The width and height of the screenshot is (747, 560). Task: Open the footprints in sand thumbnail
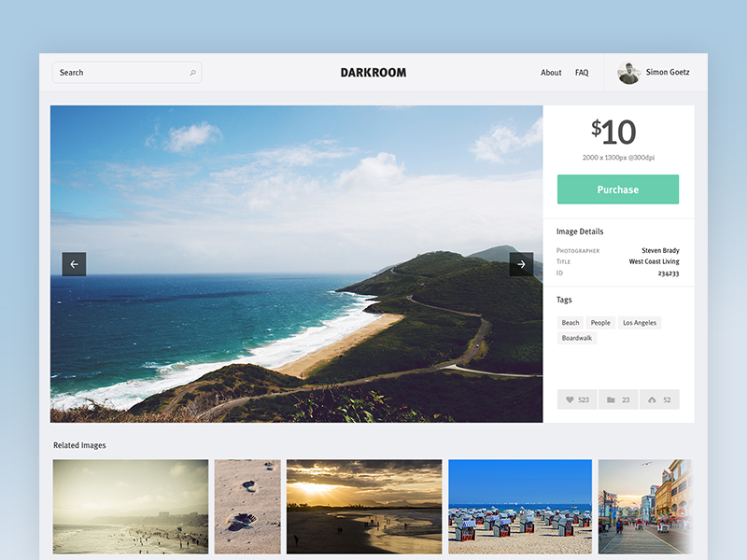(247, 506)
